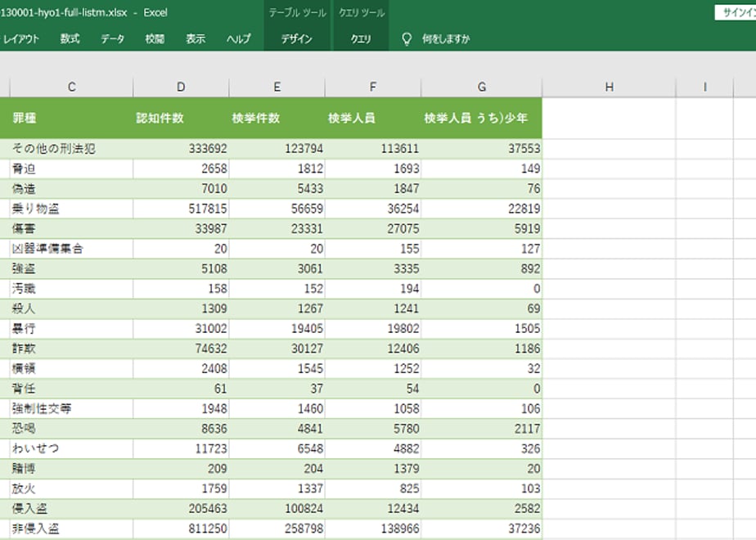Click the cell containing 5780
Image resolution: width=756 pixels, height=540 pixels.
point(373,429)
